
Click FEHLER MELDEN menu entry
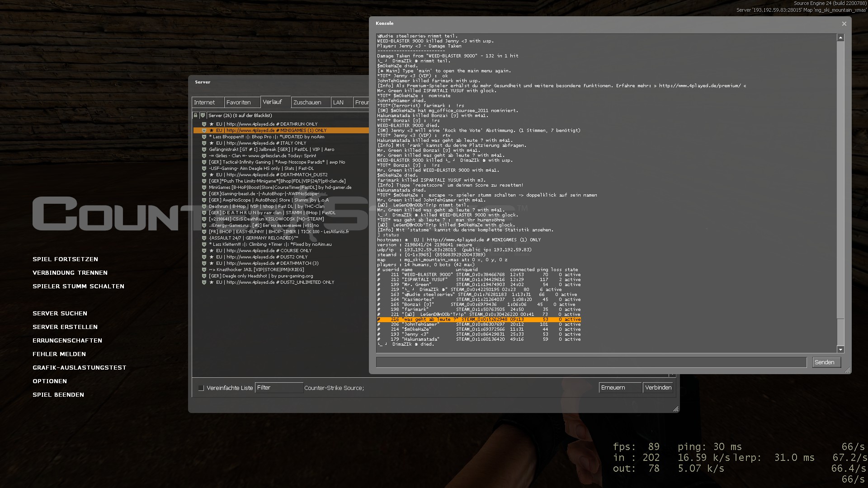point(59,354)
